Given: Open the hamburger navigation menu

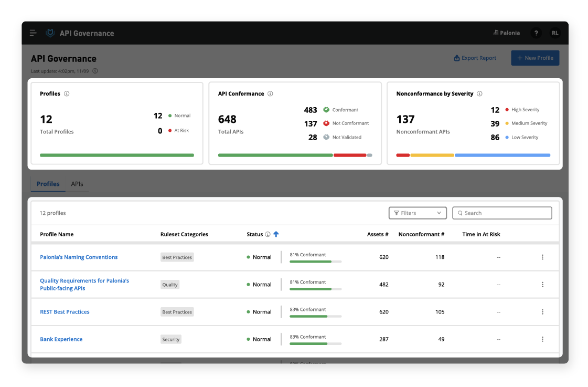Looking at the screenshot, I should pos(33,33).
